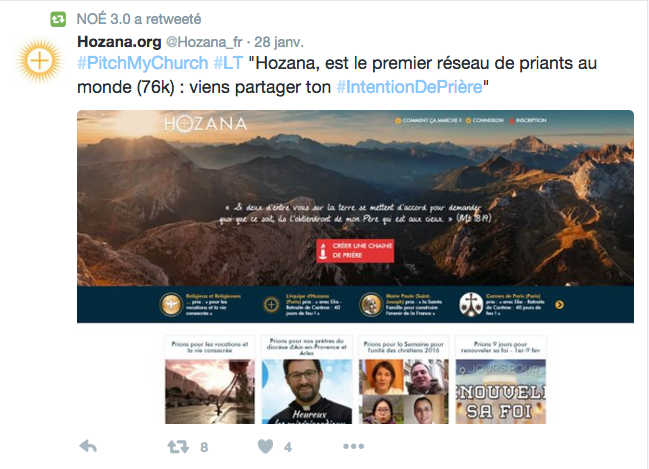
Task: Select Comment ça marche in site header
Action: click(428, 120)
